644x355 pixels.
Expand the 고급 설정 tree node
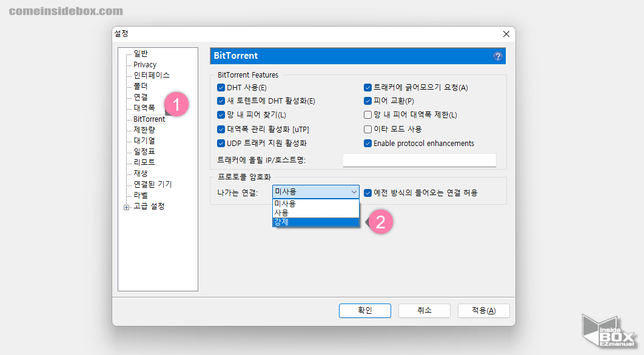click(x=127, y=207)
